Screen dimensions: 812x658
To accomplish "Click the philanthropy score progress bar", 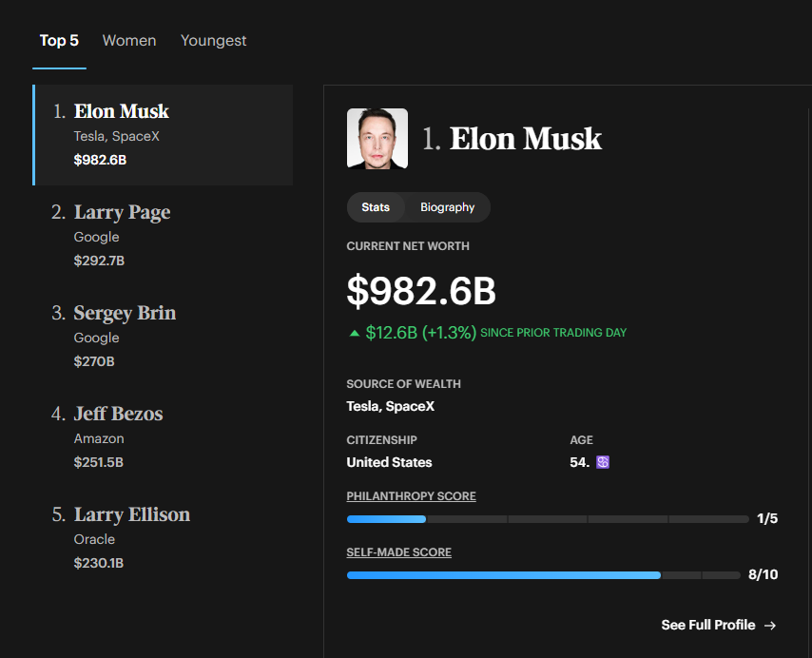I will coord(548,519).
